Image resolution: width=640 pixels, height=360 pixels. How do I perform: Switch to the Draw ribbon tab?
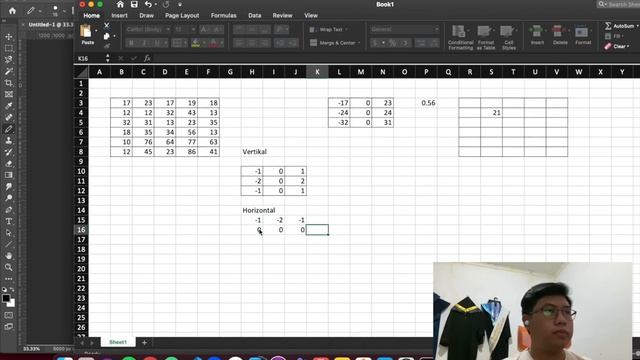point(147,16)
